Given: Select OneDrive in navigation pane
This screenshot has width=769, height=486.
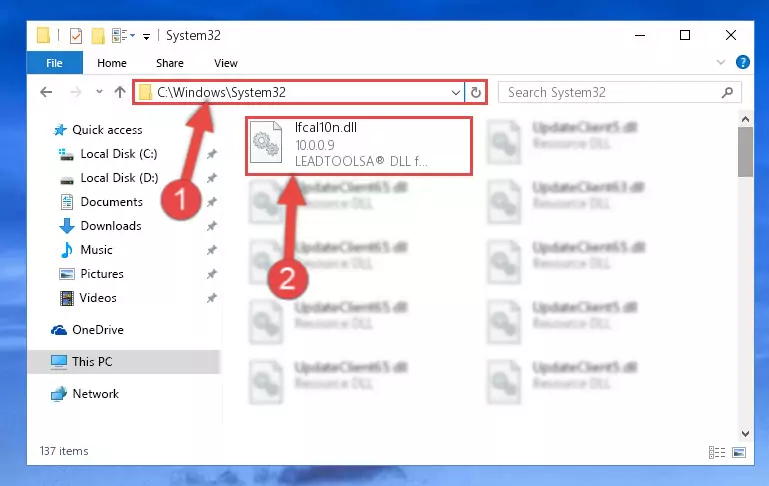Looking at the screenshot, I should pyautogui.click(x=98, y=330).
